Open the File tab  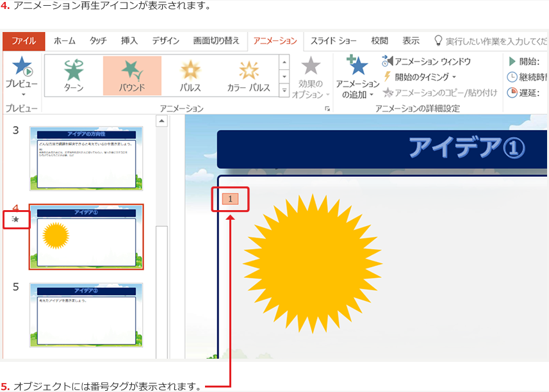[x=24, y=40]
